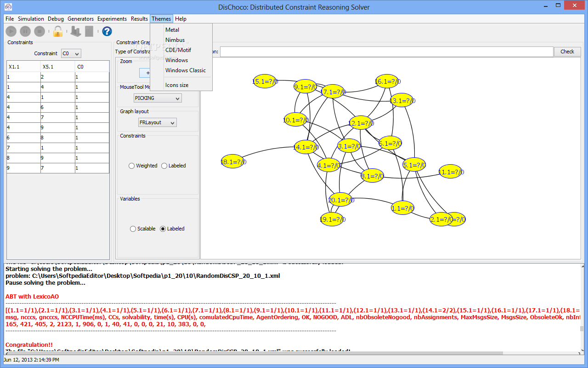This screenshot has width=588, height=368.
Task: Open the Generators menu
Action: click(x=80, y=19)
